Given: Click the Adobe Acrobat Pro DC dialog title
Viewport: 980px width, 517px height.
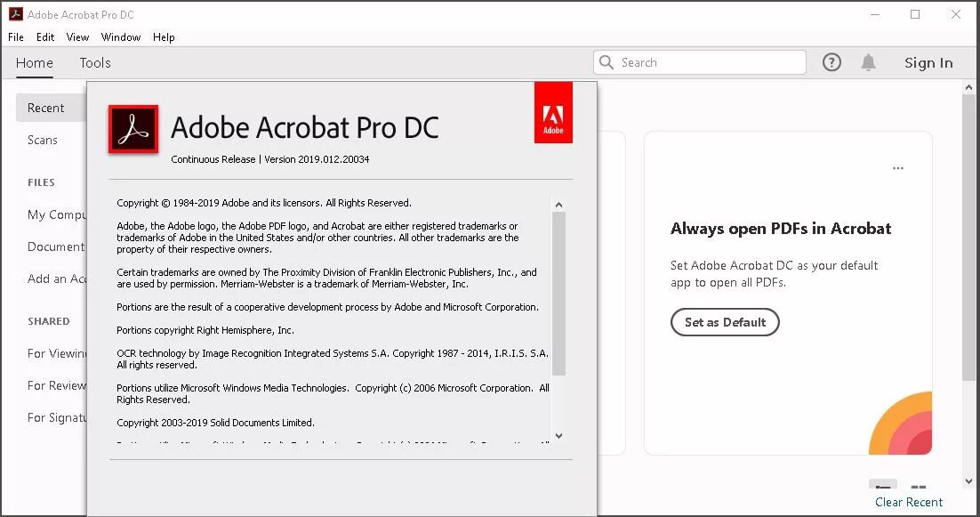Looking at the screenshot, I should (305, 127).
